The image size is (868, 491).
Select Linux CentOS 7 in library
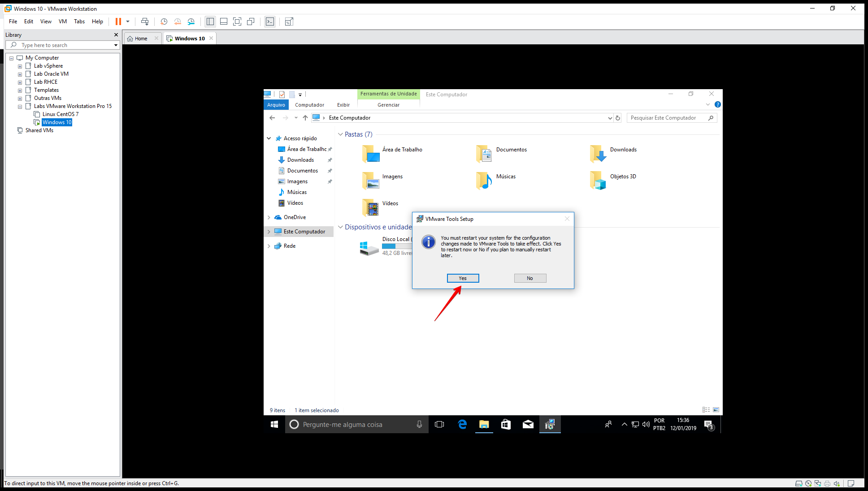click(60, 114)
